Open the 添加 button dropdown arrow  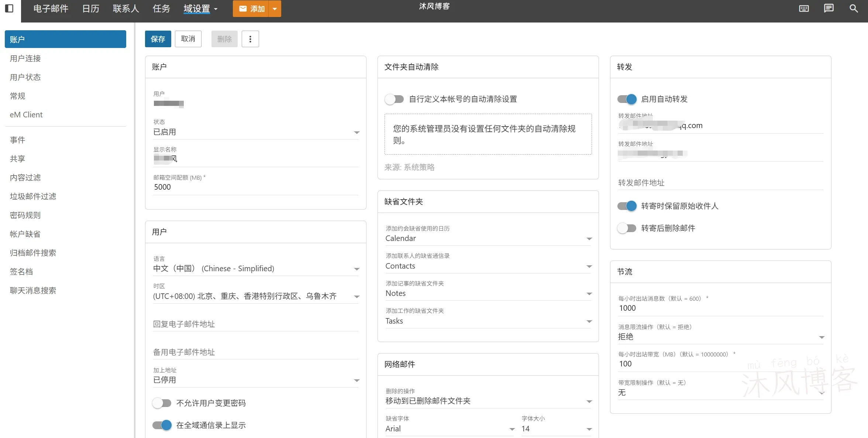click(275, 8)
